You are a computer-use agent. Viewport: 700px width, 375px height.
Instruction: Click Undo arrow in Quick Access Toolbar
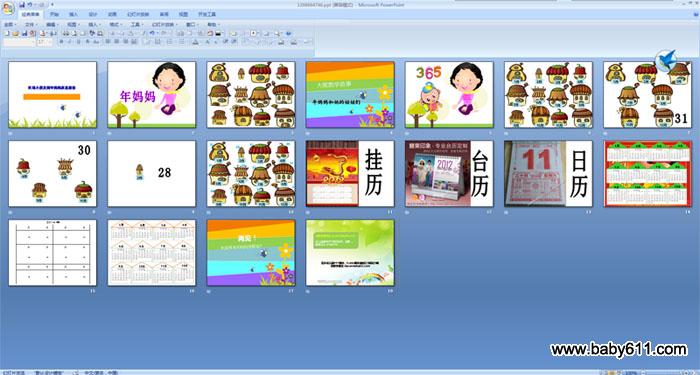tap(29, 5)
